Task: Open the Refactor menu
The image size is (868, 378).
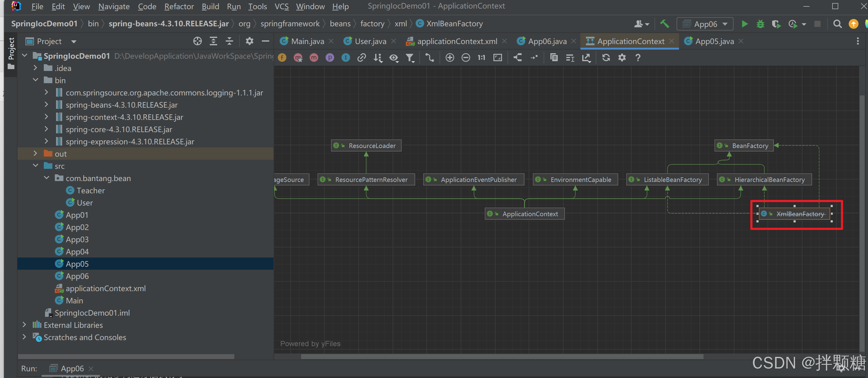Action: 179,6
